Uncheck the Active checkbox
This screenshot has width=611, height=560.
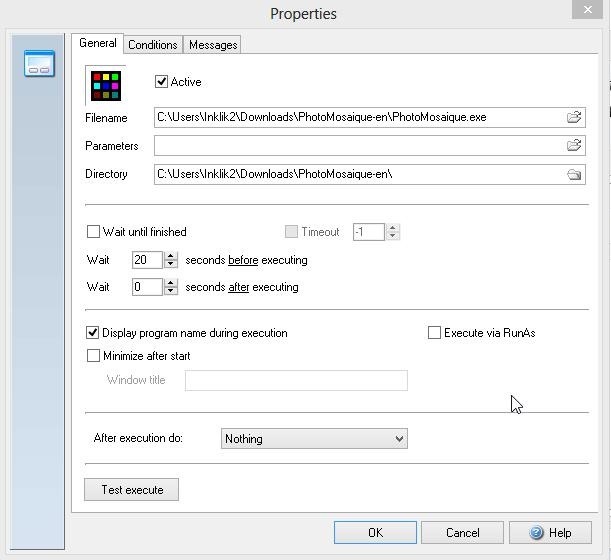(x=162, y=81)
